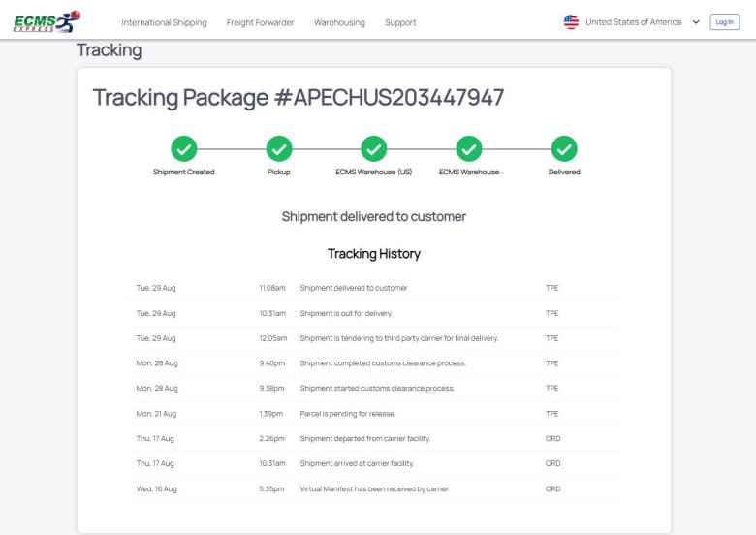Open the Warehousing menu item
This screenshot has height=535, width=756.
[x=339, y=22]
